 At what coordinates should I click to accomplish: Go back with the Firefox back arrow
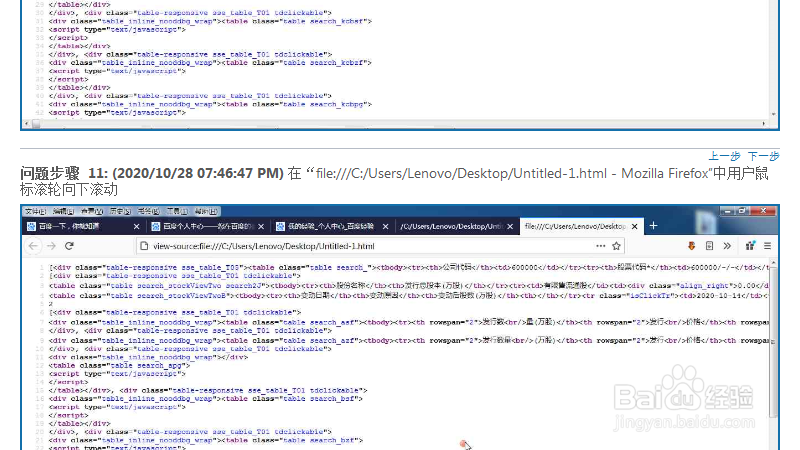(x=34, y=246)
